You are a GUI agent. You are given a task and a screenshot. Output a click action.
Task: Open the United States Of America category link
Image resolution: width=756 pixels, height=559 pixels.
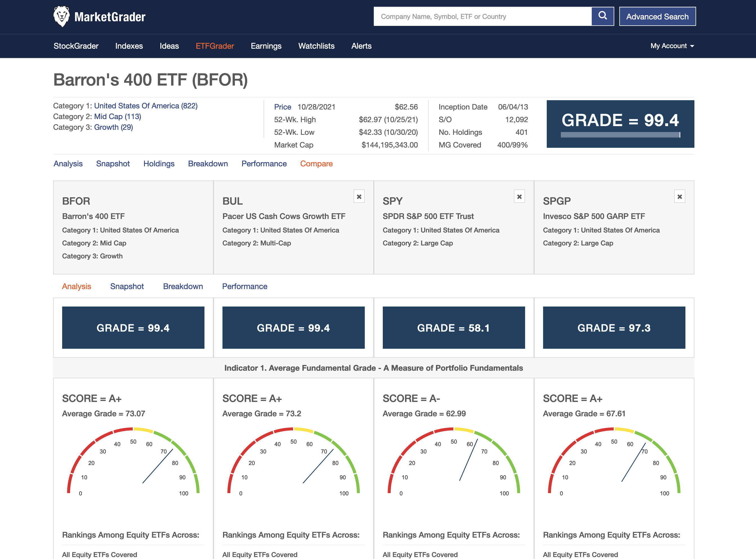click(x=146, y=106)
